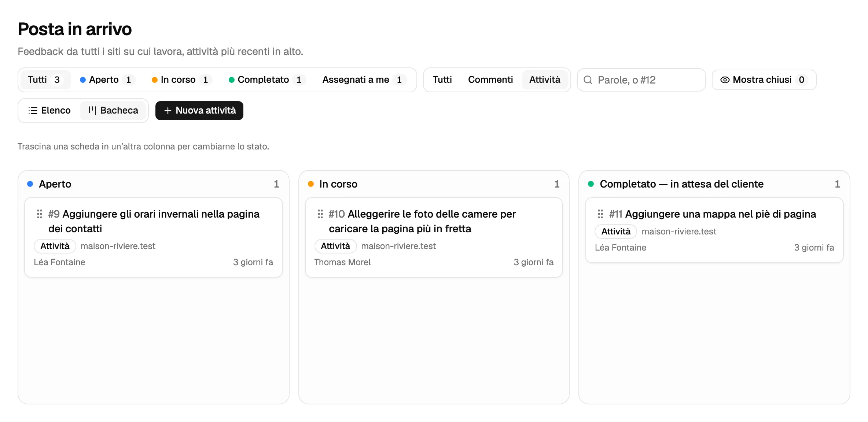Click maison-riviere.test on card #11

pos(679,232)
